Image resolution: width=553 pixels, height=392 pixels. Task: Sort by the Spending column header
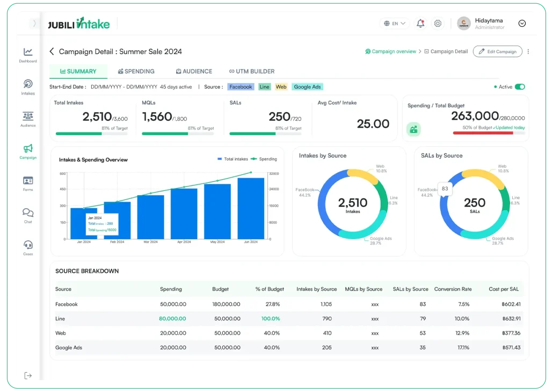[x=171, y=289]
